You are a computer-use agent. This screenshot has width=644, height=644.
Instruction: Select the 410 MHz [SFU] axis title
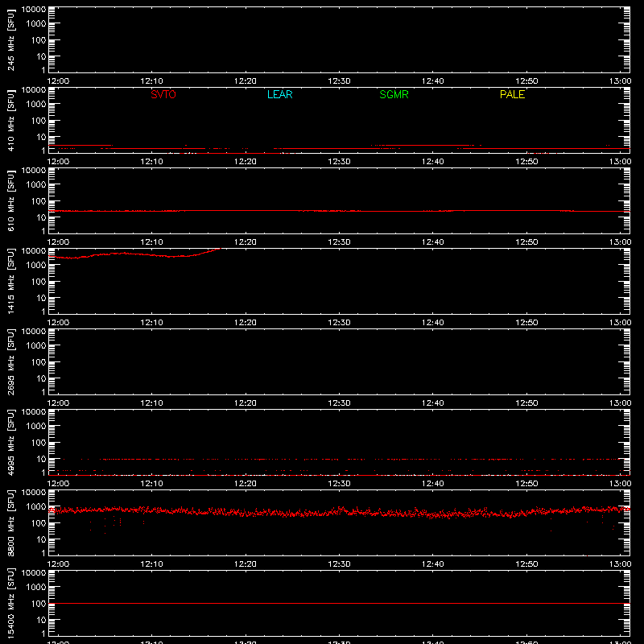10,120
